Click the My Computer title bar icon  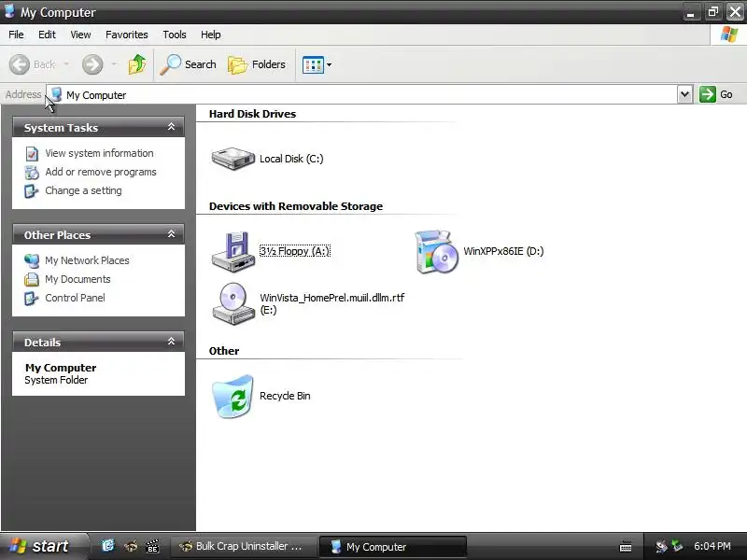click(9, 11)
